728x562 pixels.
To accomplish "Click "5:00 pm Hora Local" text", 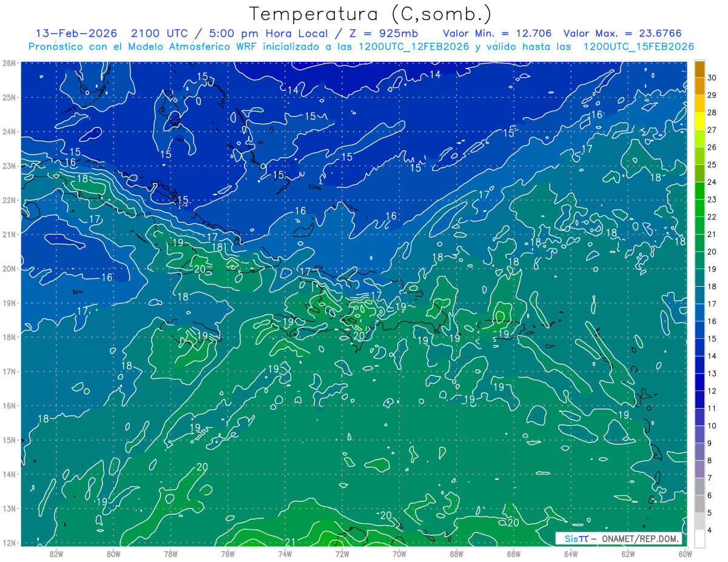I will [x=269, y=33].
